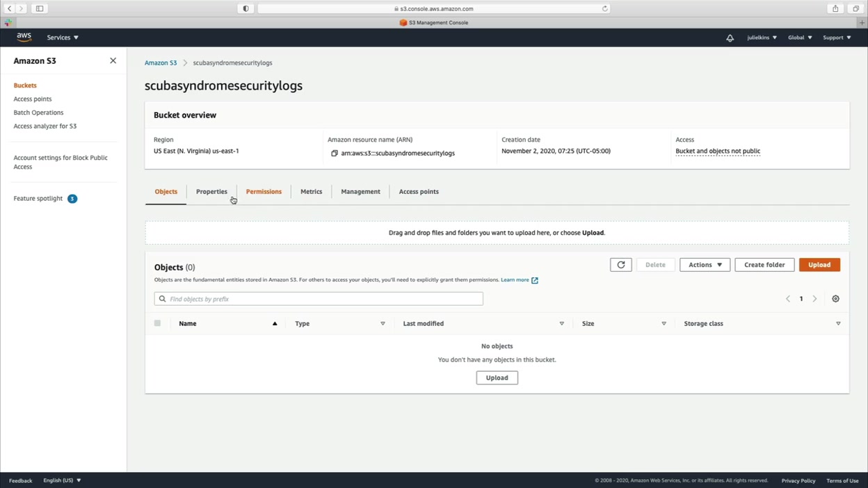Show all tabs in Safari
868x488 pixels.
(856, 8)
